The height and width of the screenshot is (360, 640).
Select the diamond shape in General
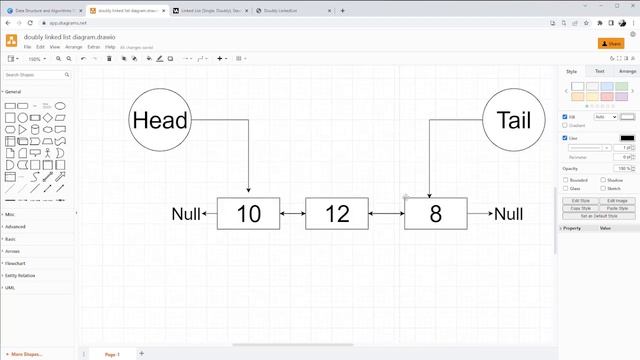(48, 118)
